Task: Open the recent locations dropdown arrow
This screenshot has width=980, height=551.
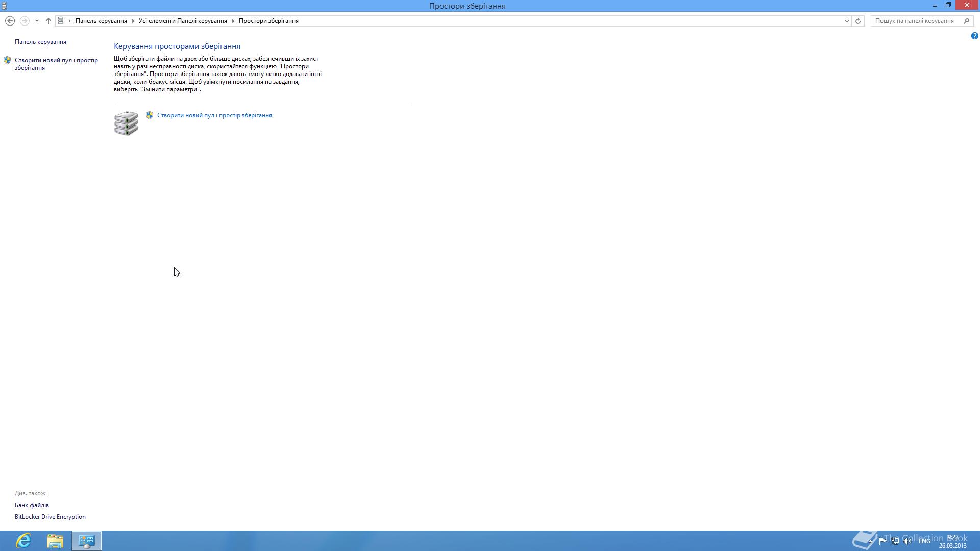Action: [x=37, y=21]
